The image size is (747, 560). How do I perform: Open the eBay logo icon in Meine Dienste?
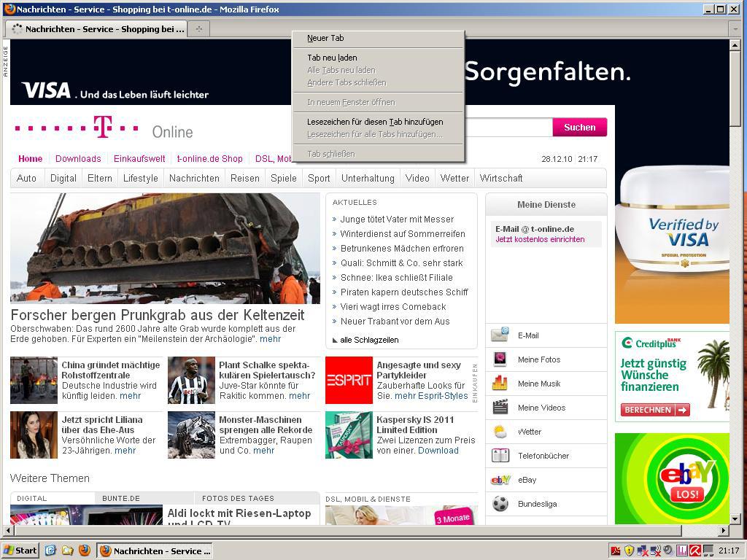pyautogui.click(x=500, y=480)
